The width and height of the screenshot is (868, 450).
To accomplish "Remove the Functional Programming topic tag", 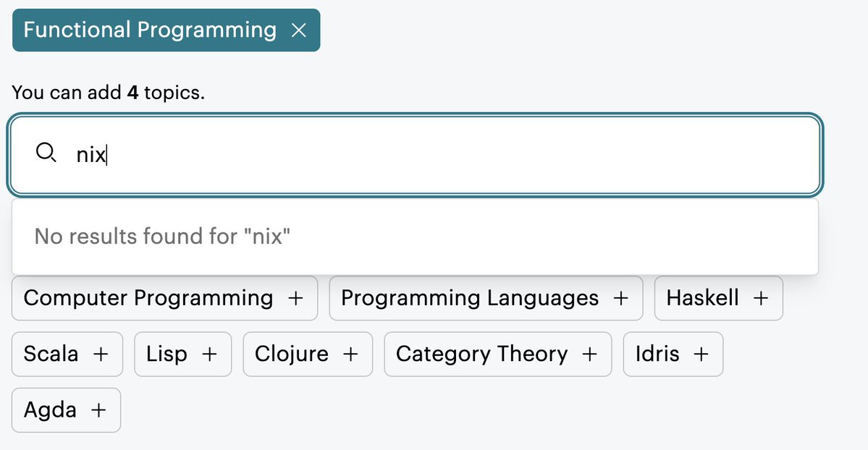I will (x=299, y=30).
